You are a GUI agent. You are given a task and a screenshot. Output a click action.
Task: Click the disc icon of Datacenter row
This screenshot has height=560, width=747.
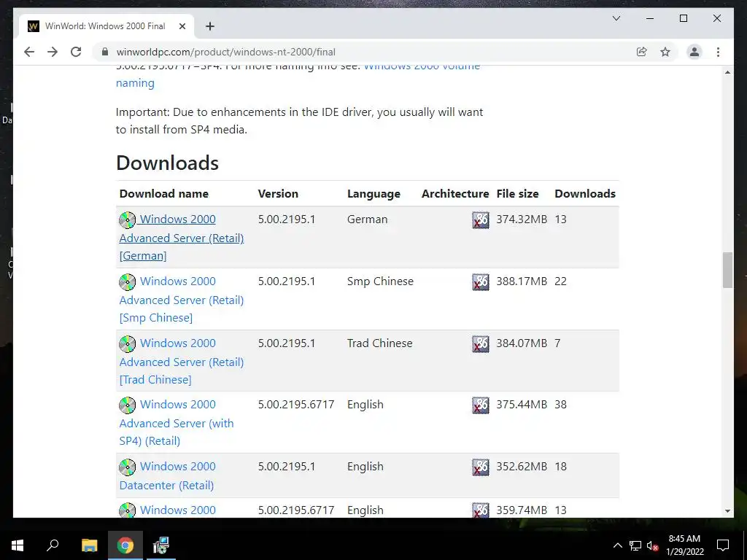[127, 467]
